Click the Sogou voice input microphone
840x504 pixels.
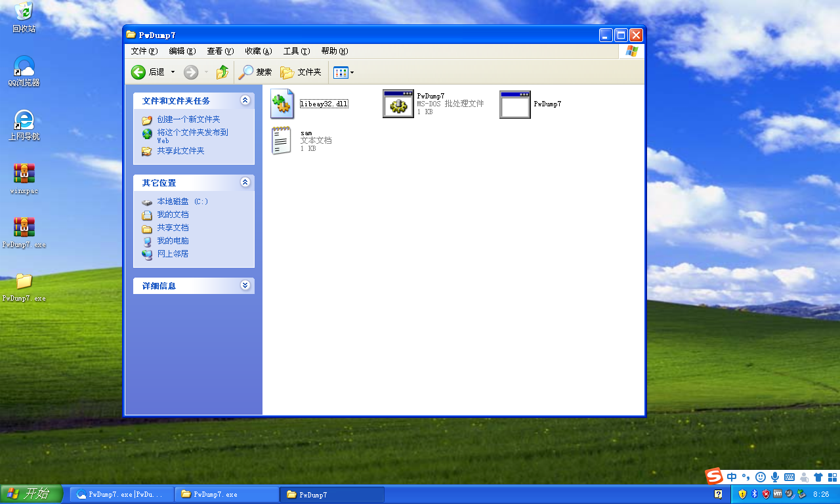[x=775, y=477]
